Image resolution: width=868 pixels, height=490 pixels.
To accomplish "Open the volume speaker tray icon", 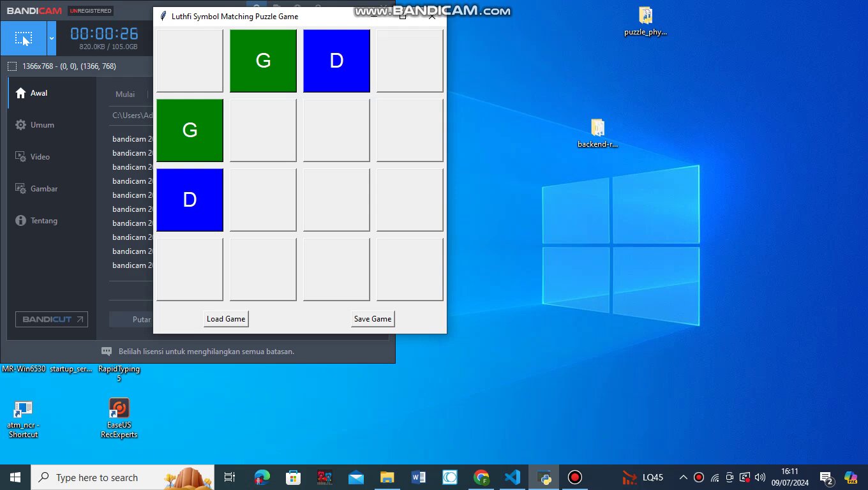I will [759, 477].
